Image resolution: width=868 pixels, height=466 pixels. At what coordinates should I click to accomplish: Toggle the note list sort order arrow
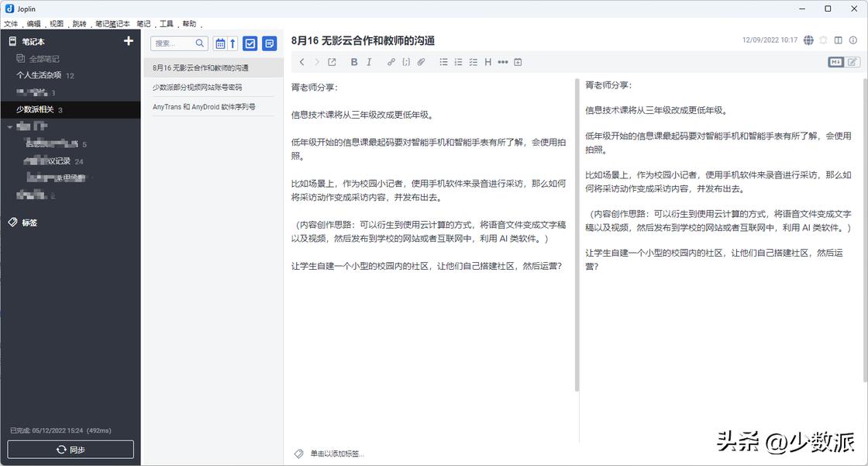point(234,44)
